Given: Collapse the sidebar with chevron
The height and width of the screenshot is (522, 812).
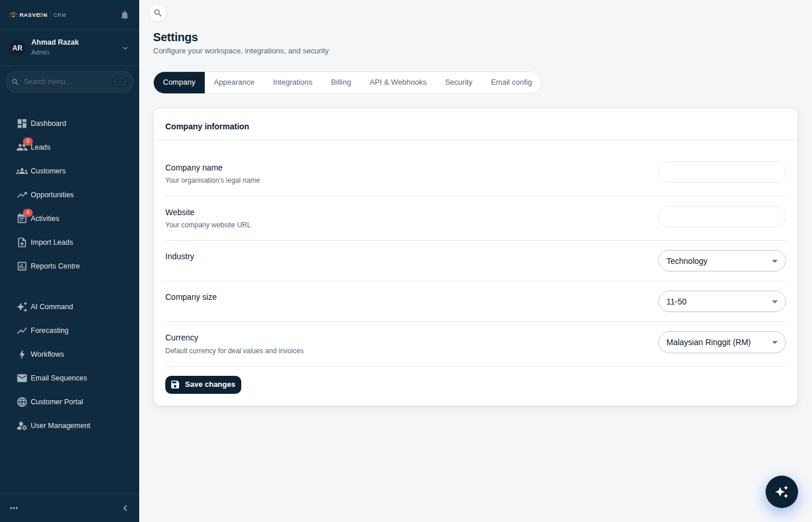Looking at the screenshot, I should [x=125, y=508].
